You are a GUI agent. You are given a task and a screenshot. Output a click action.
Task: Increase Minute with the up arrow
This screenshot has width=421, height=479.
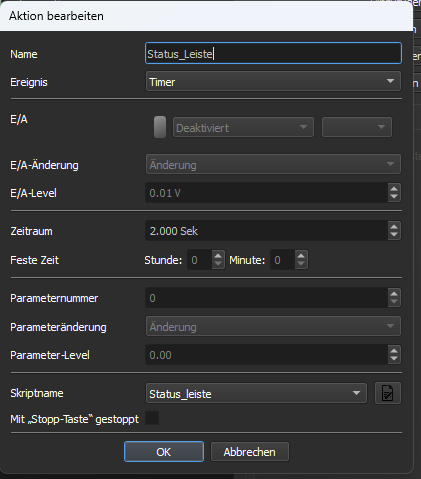click(301, 256)
